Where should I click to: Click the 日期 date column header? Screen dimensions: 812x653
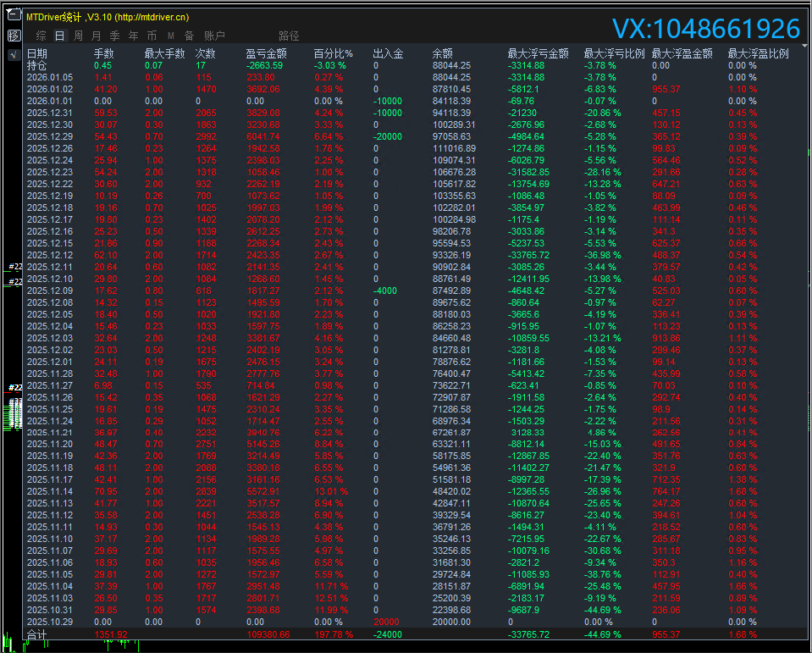(37, 53)
